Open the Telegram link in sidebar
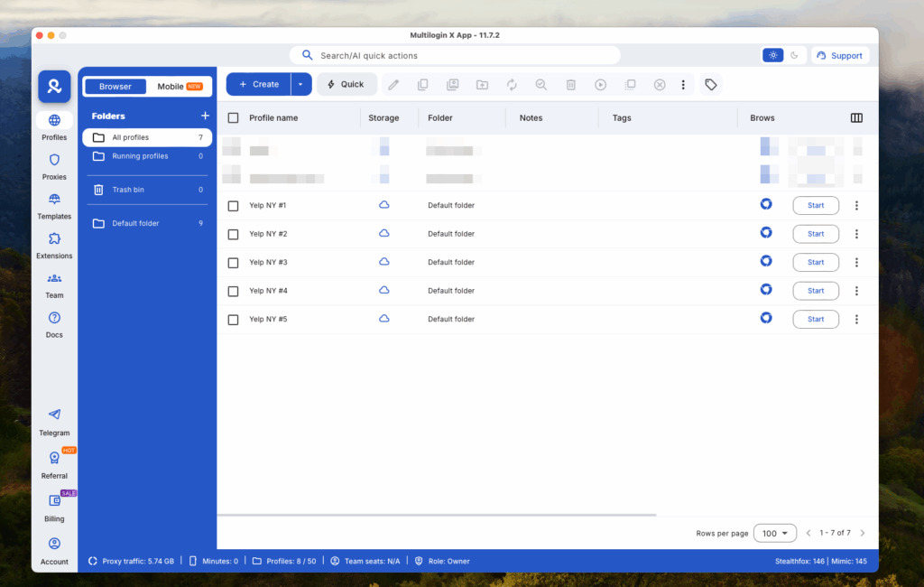This screenshot has height=587, width=924. (x=54, y=421)
